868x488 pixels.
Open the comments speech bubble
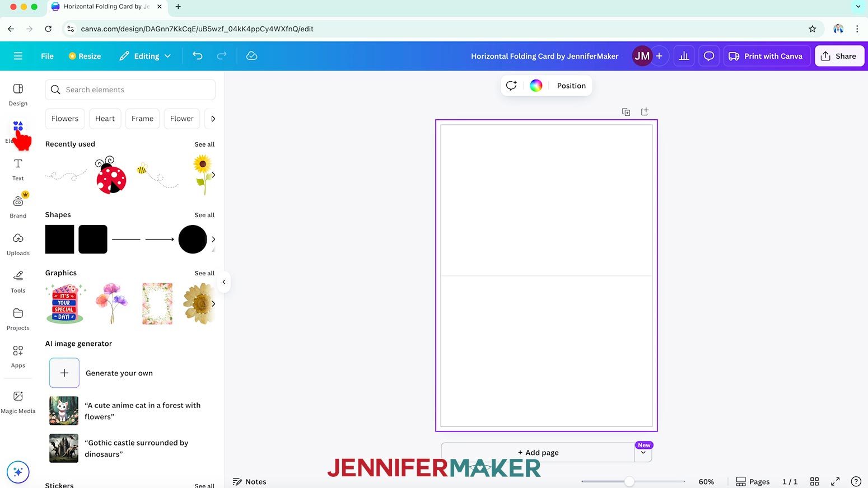(x=709, y=56)
